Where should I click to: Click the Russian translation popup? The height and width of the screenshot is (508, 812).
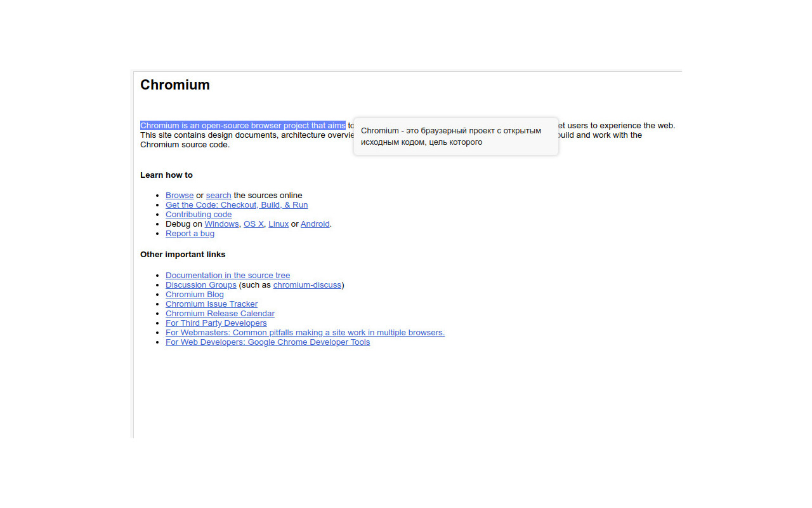456,137
